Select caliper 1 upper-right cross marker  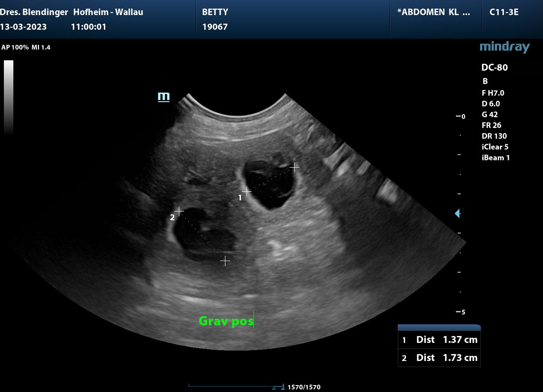(294, 167)
